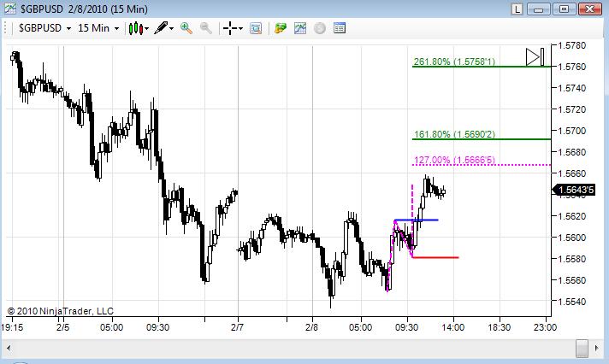Minimize the $GBPUSD chart window
The image size is (609, 364).
point(538,9)
